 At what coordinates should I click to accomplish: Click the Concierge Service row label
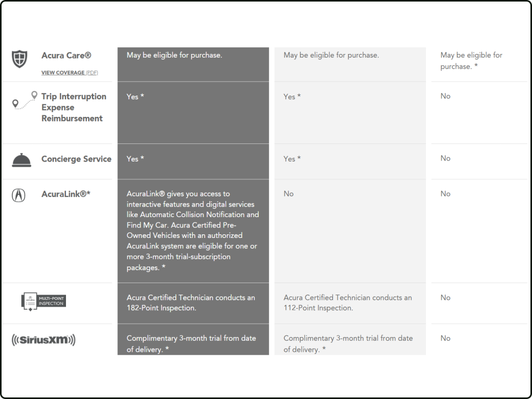pos(76,159)
